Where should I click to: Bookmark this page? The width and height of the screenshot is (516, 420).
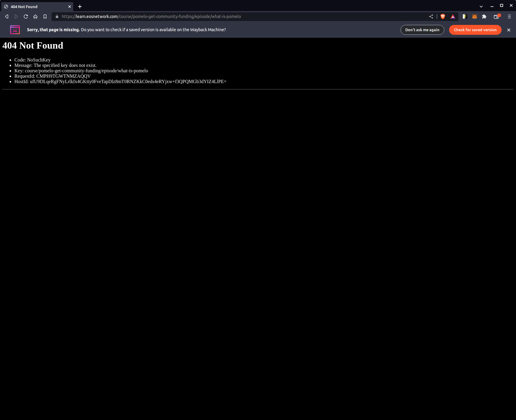click(45, 16)
